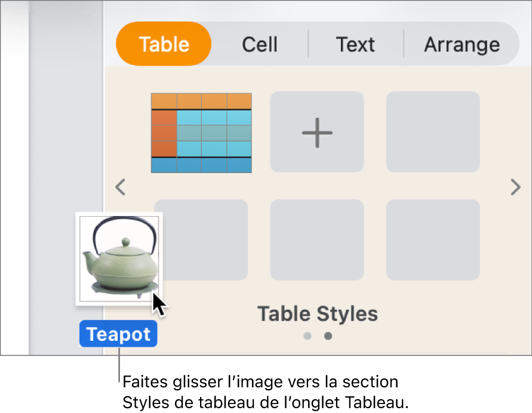Click the empty style slot beside the plus tile

[432, 131]
